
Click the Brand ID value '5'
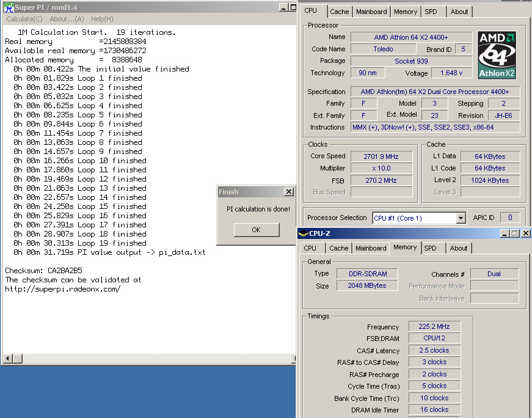pos(464,50)
